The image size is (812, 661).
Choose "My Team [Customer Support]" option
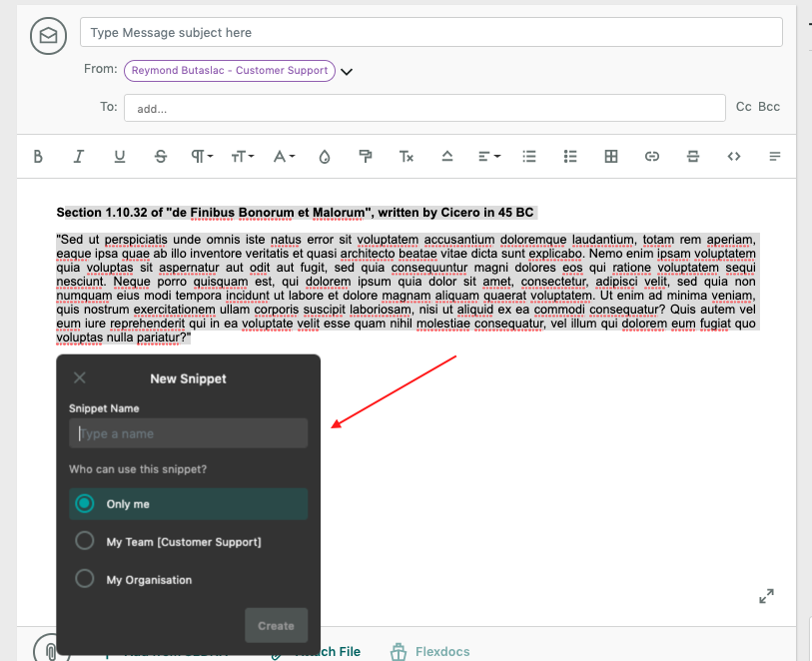coord(86,541)
